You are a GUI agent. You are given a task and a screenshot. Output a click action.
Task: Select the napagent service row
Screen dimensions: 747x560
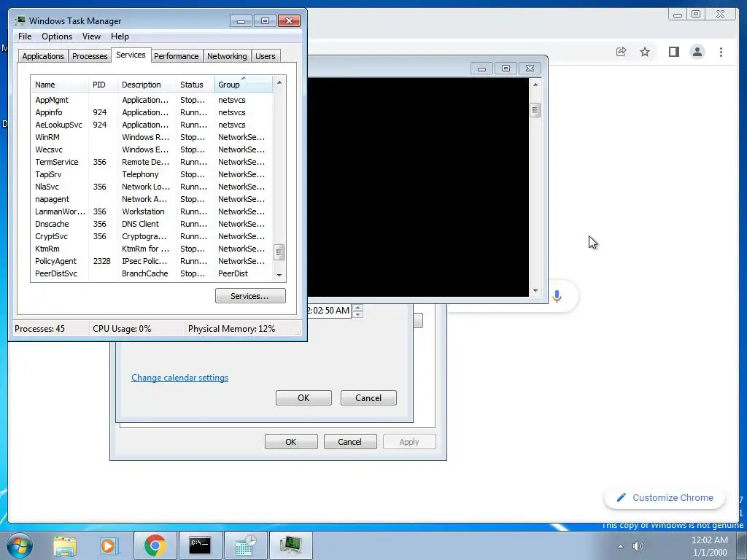click(152, 199)
